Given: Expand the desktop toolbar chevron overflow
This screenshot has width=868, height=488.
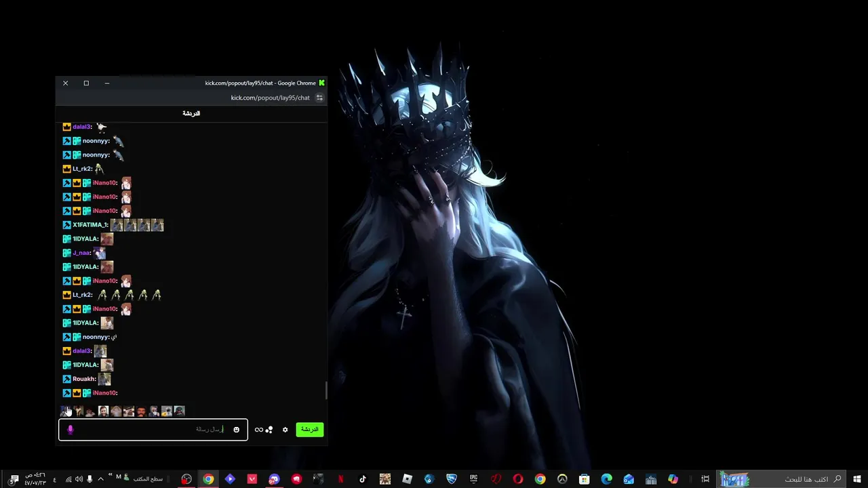Looking at the screenshot, I should tap(110, 474).
